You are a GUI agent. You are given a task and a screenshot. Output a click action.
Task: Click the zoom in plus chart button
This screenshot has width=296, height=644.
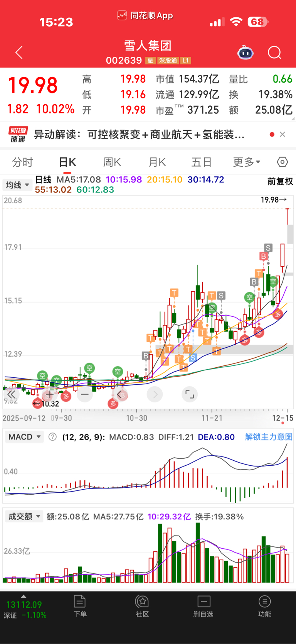(x=49, y=394)
